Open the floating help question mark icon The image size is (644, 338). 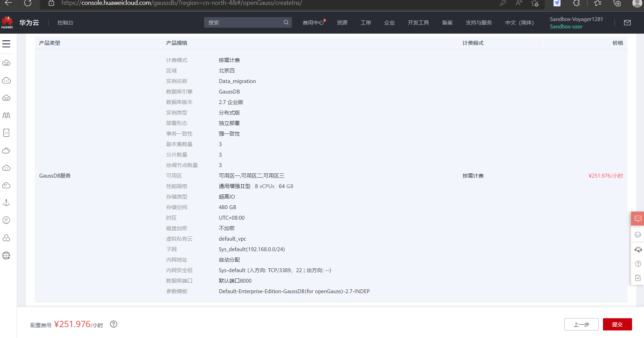click(638, 264)
